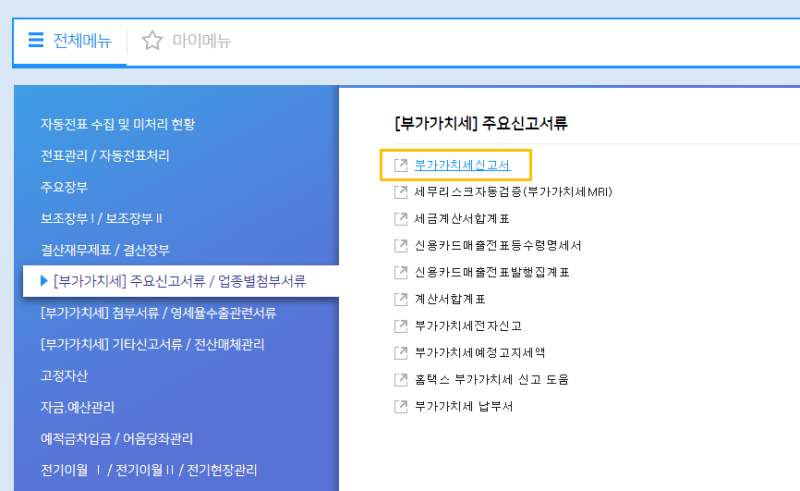
Task: Open the 주요장부 menu
Action: [64, 187]
